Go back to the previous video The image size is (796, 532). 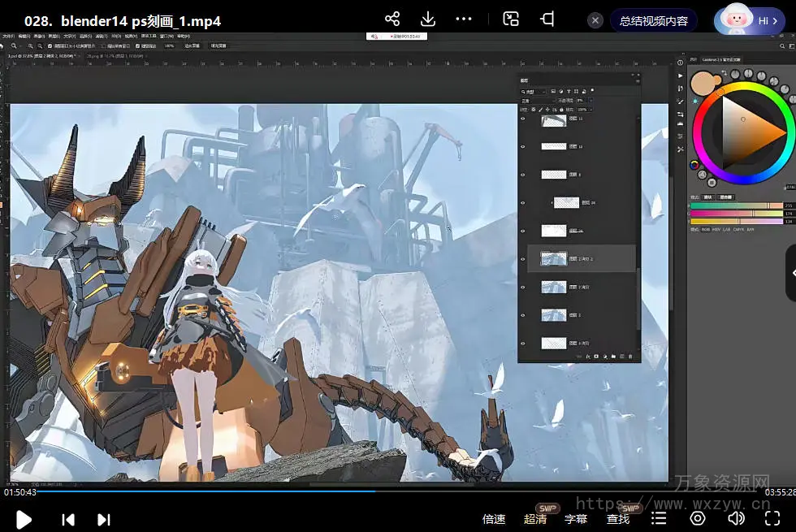[x=69, y=519]
